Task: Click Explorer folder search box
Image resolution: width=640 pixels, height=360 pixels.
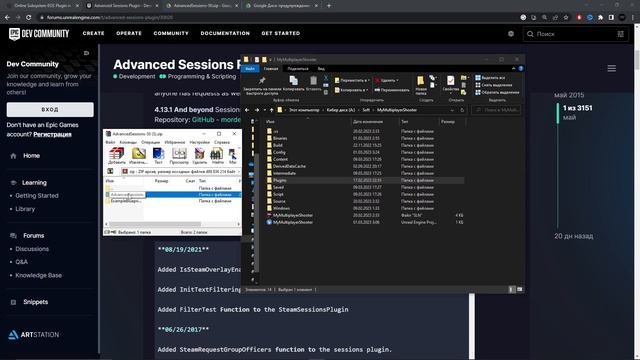Action: pos(496,110)
